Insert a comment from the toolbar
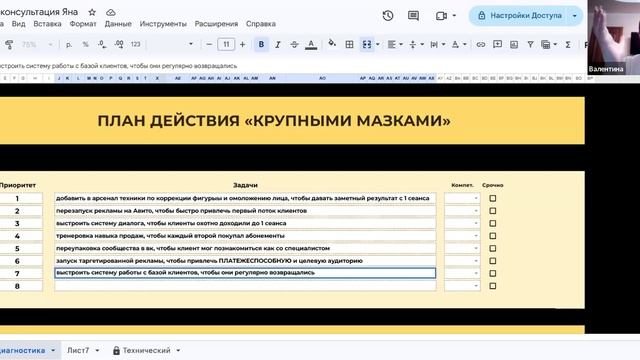Screen dimensions: 640x360 coord(497,44)
